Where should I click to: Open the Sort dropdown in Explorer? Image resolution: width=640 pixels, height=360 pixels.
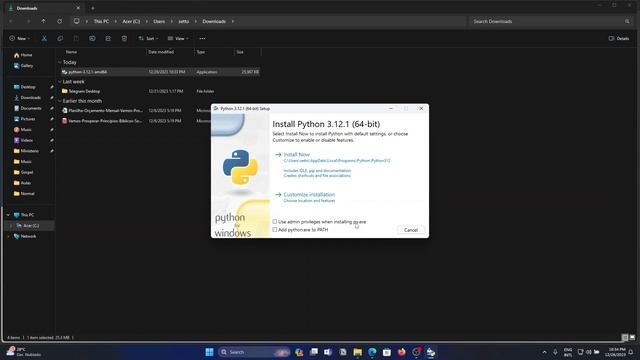click(148, 38)
